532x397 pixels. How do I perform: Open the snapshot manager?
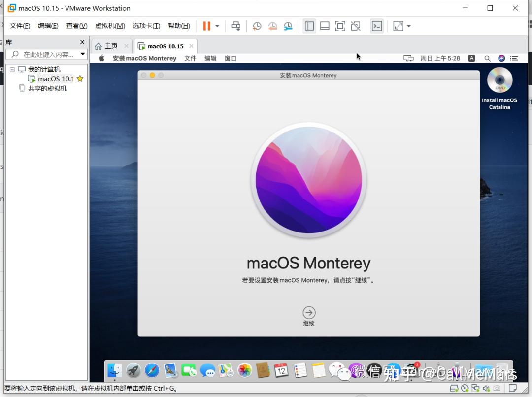point(288,26)
